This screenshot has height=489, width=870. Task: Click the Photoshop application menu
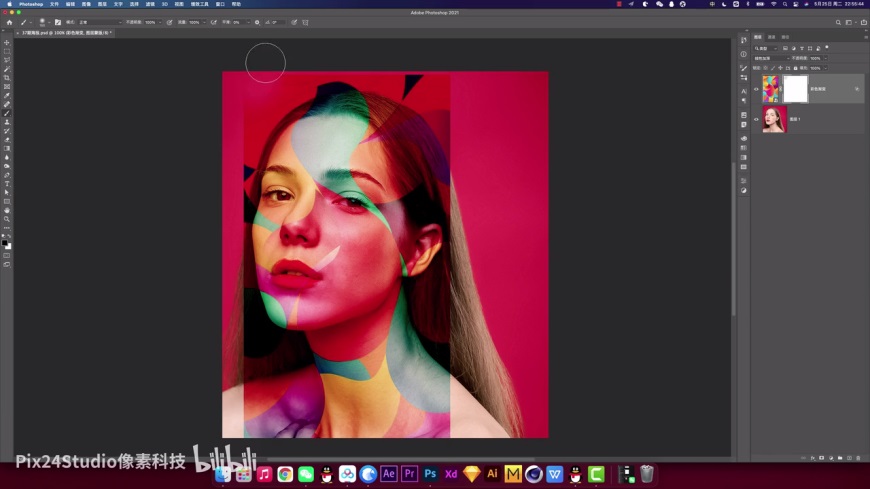point(31,4)
